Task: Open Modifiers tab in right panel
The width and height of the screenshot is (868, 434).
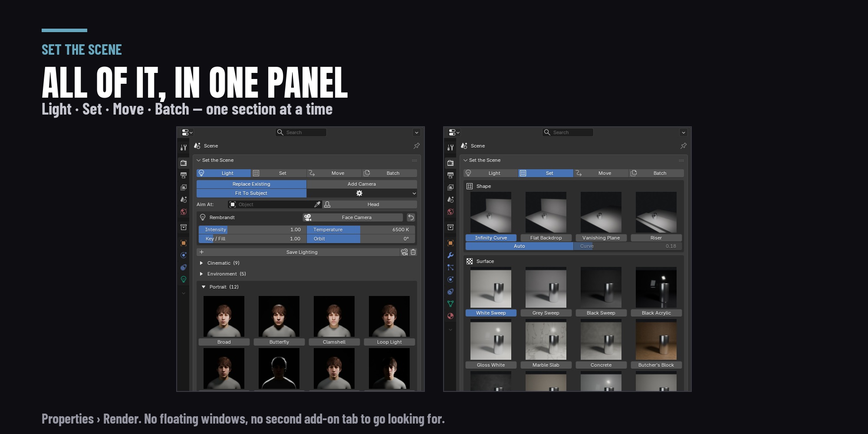Action: pyautogui.click(x=450, y=255)
